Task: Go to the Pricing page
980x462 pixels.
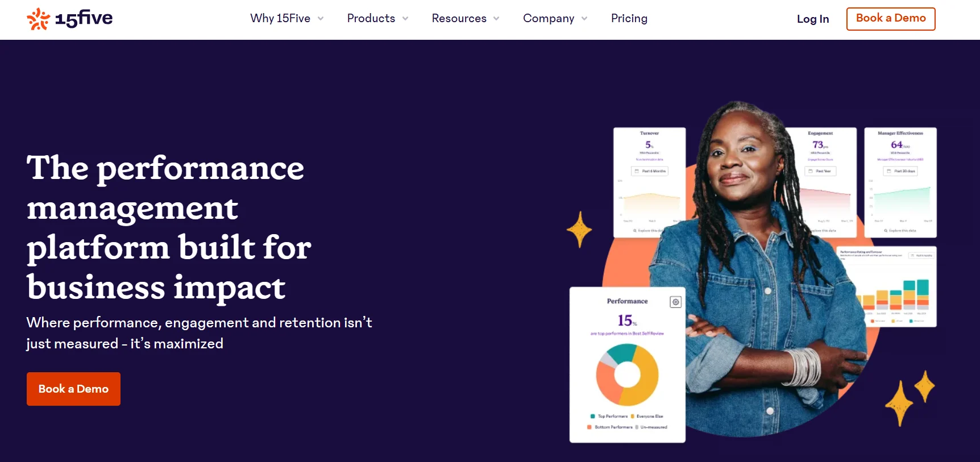Action: point(629,18)
